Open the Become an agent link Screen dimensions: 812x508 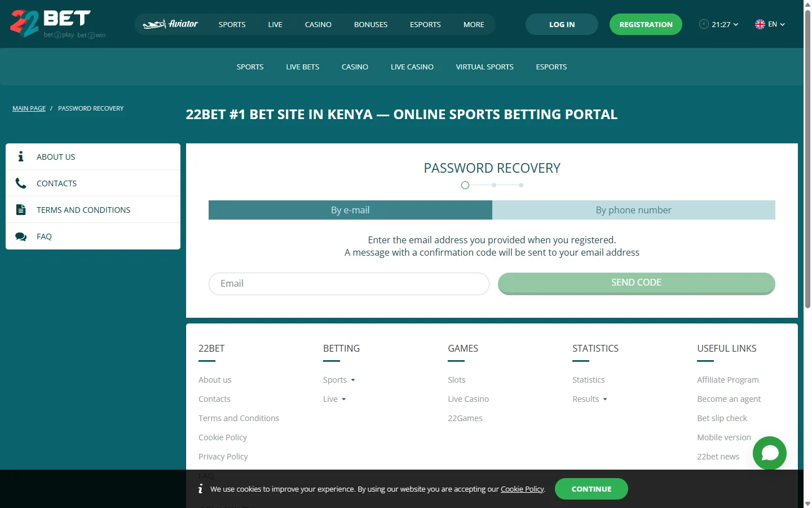point(729,399)
